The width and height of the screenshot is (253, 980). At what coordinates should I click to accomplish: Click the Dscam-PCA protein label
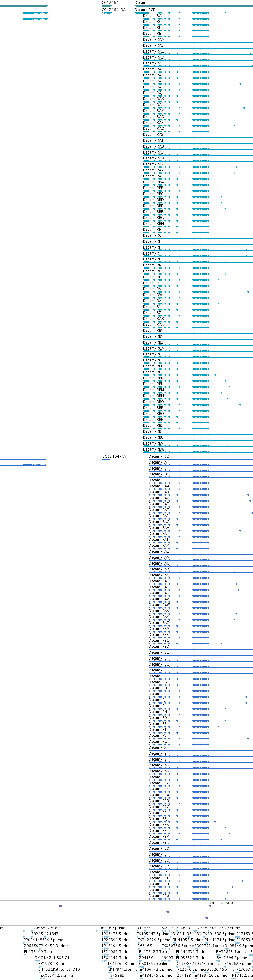[x=159, y=795]
